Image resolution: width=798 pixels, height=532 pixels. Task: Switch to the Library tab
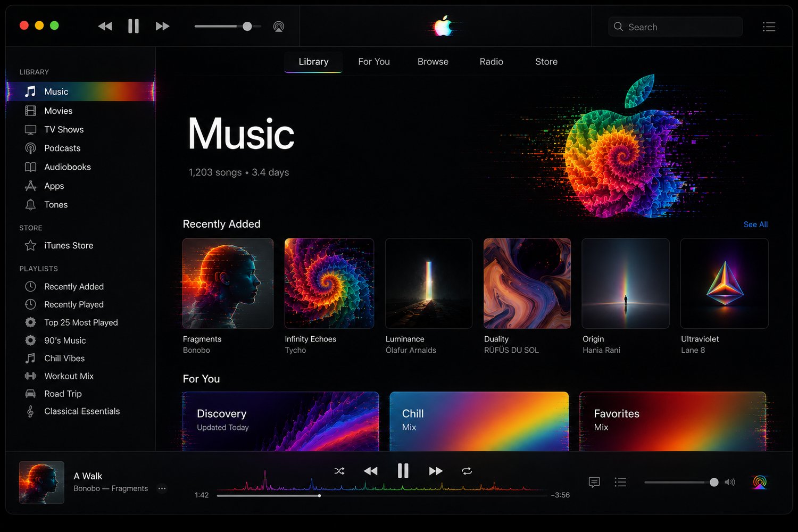point(313,62)
